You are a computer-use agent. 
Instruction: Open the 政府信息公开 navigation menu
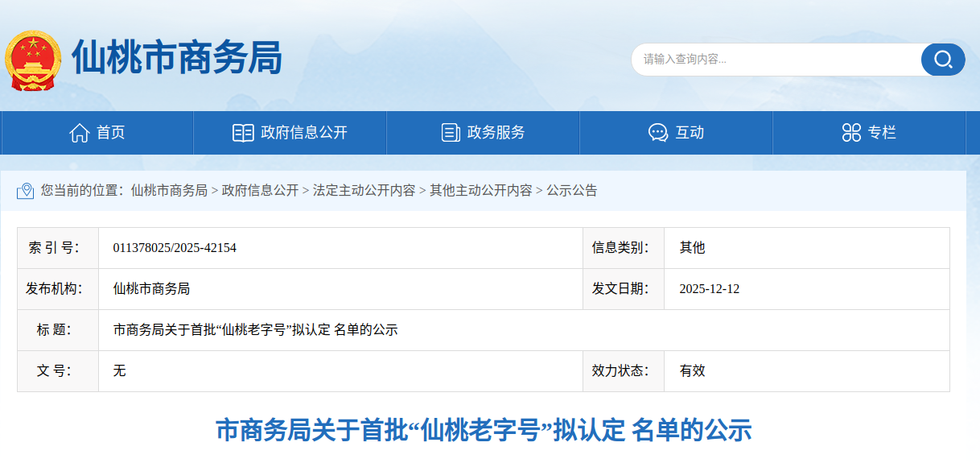coord(303,133)
